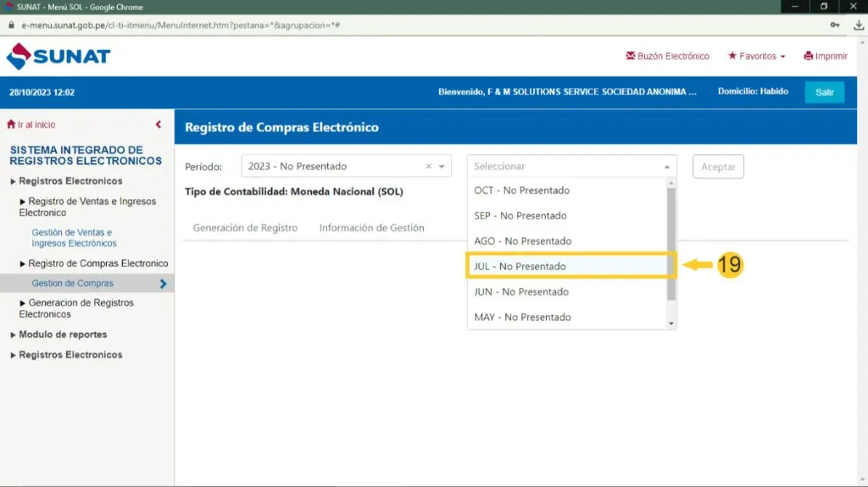Click the Aceptar button

tap(718, 167)
